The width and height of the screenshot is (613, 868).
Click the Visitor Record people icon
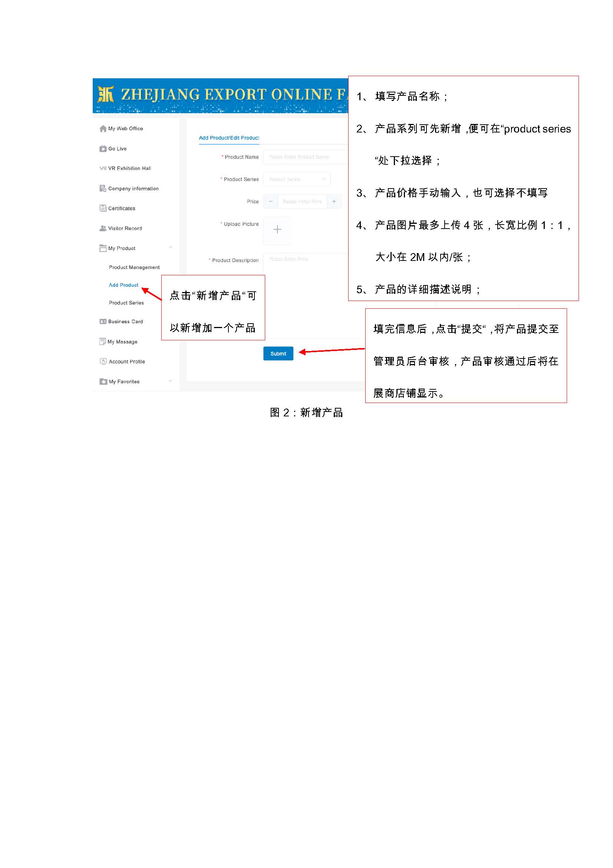tap(103, 228)
